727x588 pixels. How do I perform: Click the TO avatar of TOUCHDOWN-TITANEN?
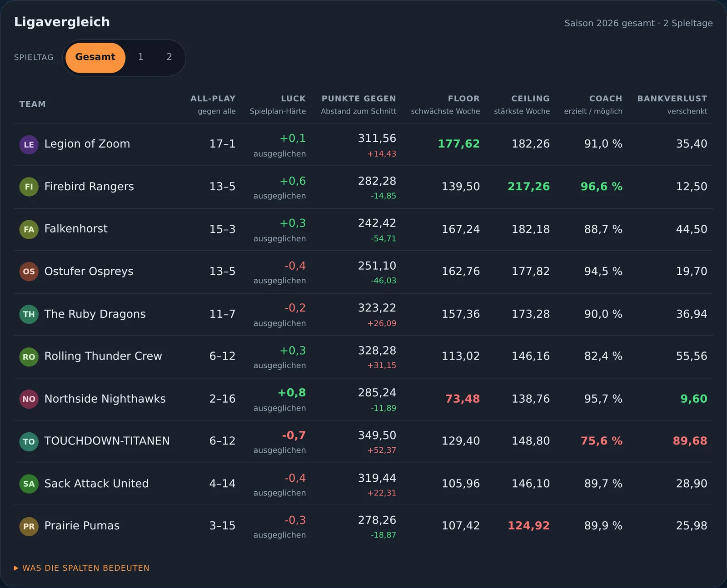[x=29, y=441]
